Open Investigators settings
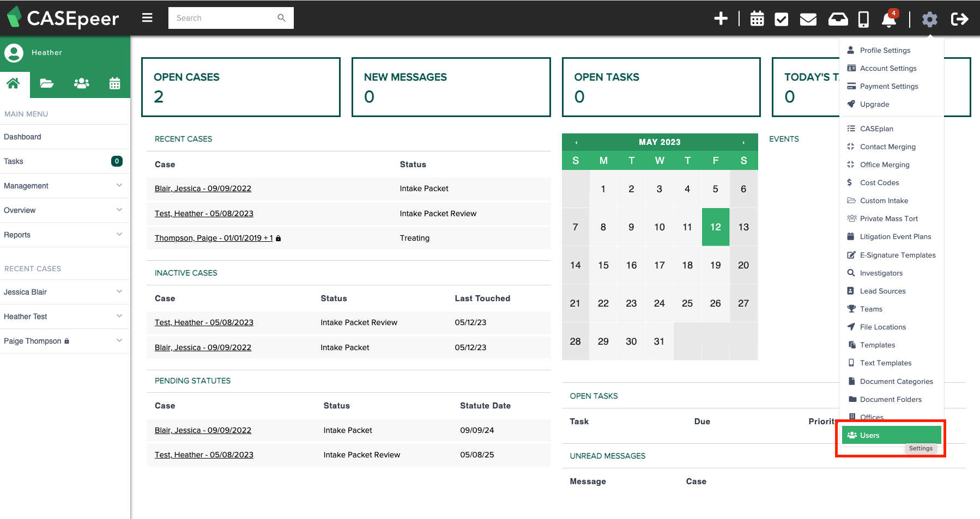Viewport: 980px width, 519px height. [892, 273]
